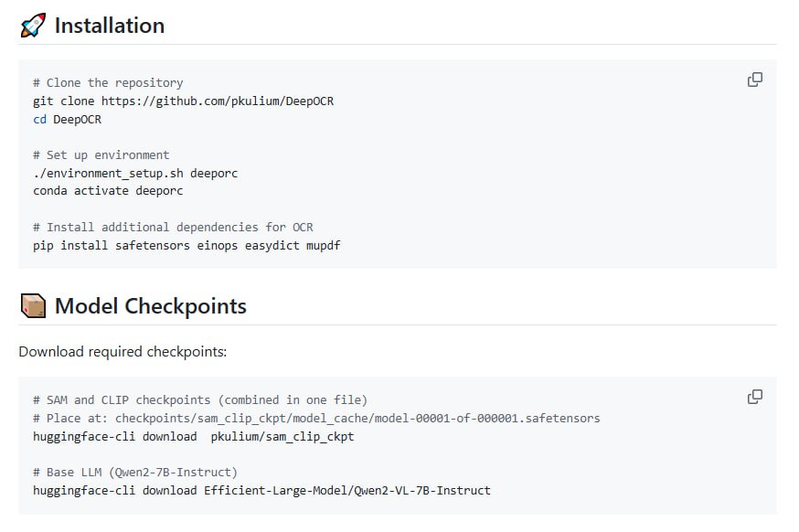The height and width of the screenshot is (532, 799).
Task: Click the '# Base LLM' comment line
Action: [135, 472]
